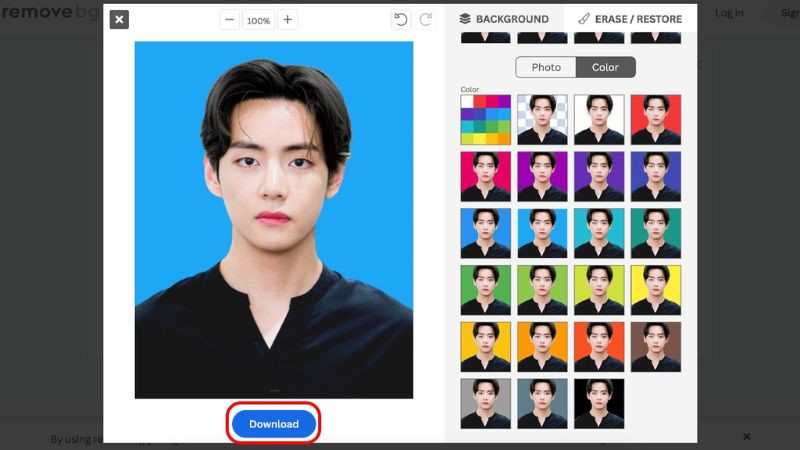Apply the cyan background thumbnail
800x450 pixels.
pyautogui.click(x=599, y=233)
